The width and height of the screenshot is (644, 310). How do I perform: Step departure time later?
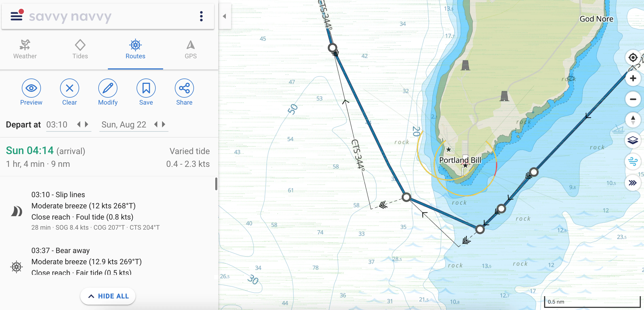click(87, 124)
